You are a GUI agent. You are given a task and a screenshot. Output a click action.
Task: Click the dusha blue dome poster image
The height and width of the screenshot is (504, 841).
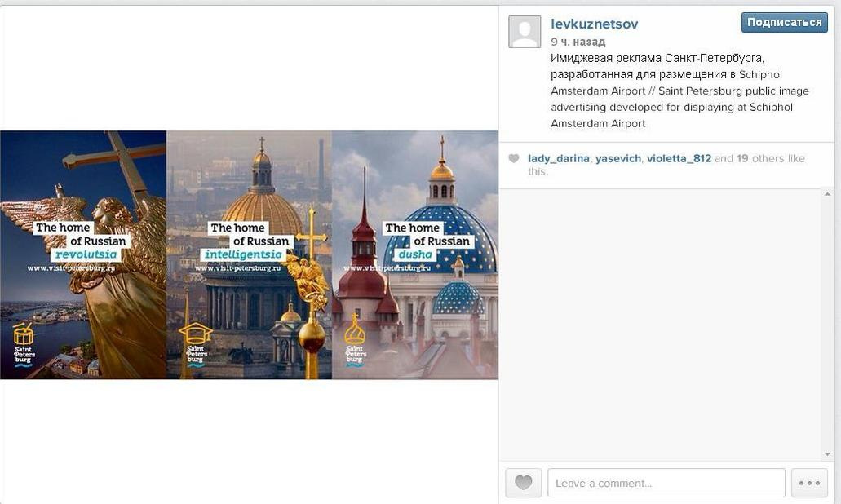click(x=415, y=254)
